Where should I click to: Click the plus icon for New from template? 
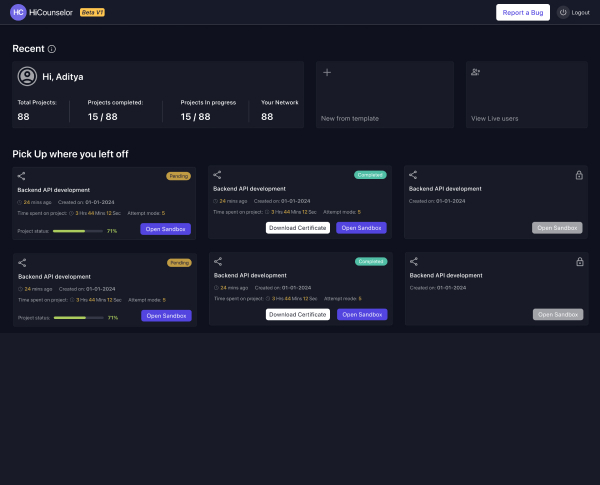click(327, 73)
